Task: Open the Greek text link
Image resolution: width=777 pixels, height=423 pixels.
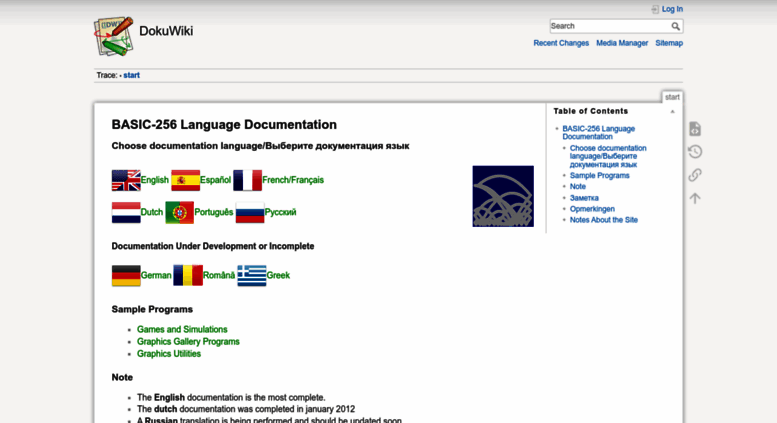Action: click(x=278, y=275)
